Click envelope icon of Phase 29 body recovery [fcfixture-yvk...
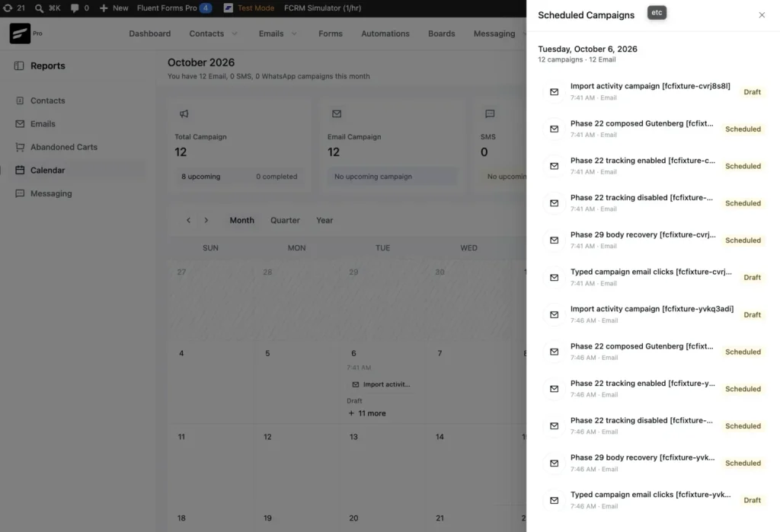The height and width of the screenshot is (532, 780). (x=555, y=463)
